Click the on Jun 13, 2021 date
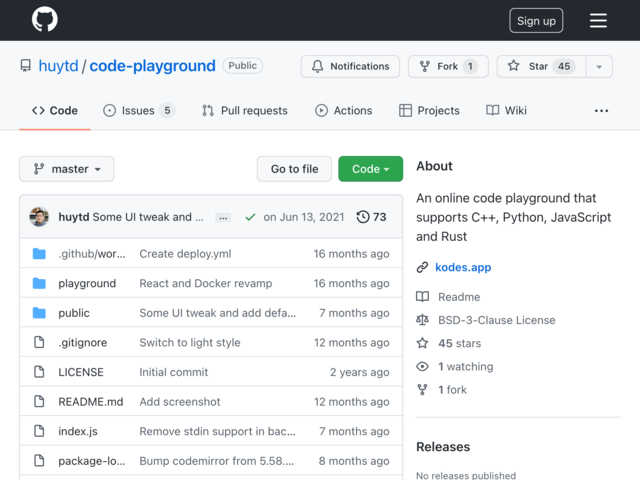640x480 pixels. click(304, 217)
